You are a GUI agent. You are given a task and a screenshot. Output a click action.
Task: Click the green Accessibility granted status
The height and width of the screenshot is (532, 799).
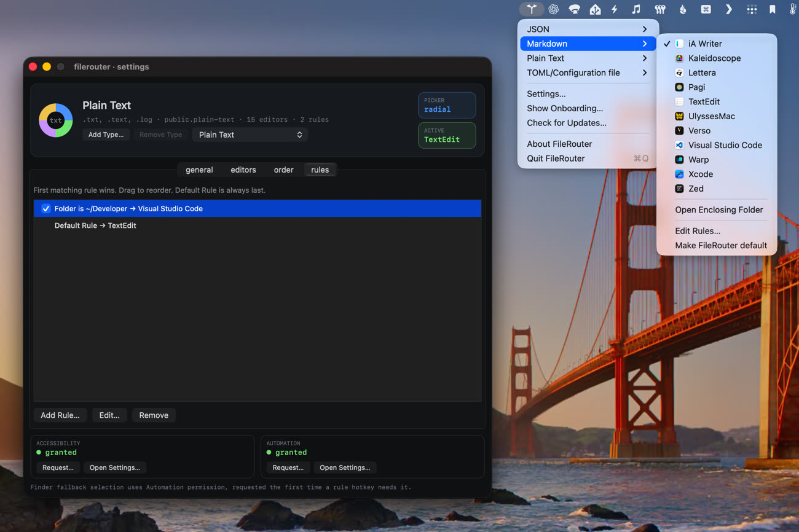click(x=57, y=452)
